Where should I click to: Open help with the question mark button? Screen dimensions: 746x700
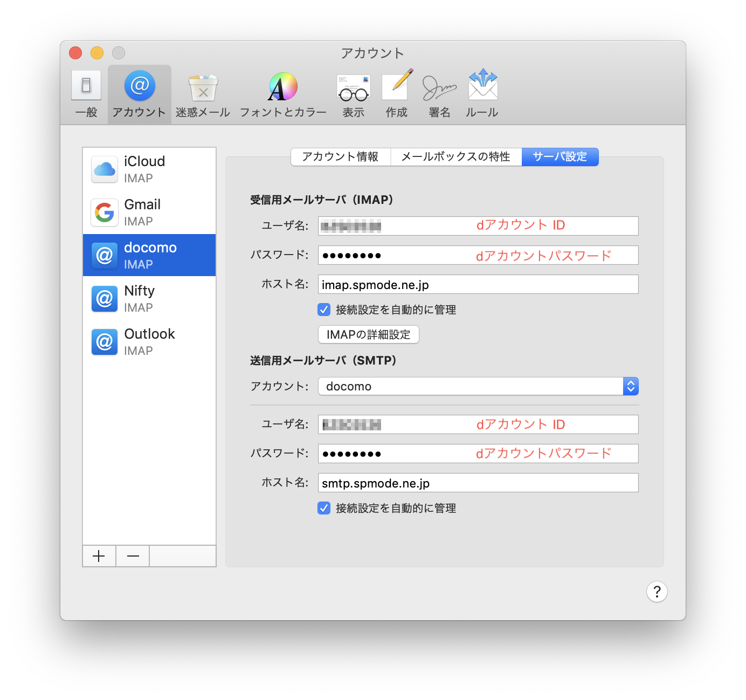pyautogui.click(x=657, y=592)
